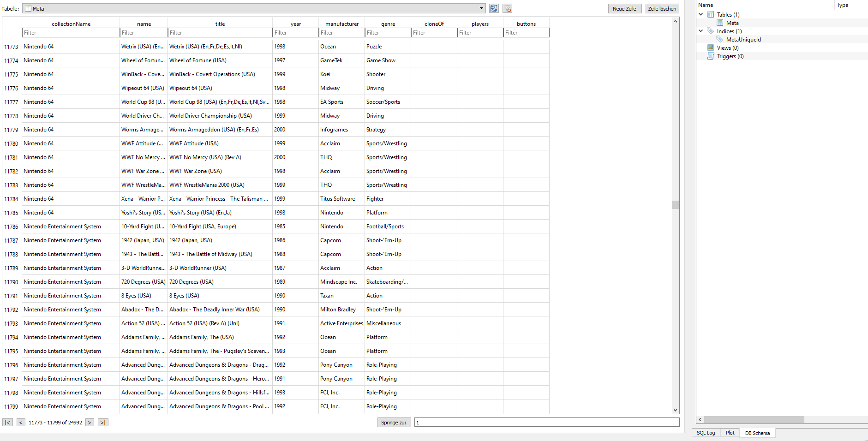Screen dimensions: 868x441
Task: Click the manufacturer cell 'Infogrames'
Action: 341,130
